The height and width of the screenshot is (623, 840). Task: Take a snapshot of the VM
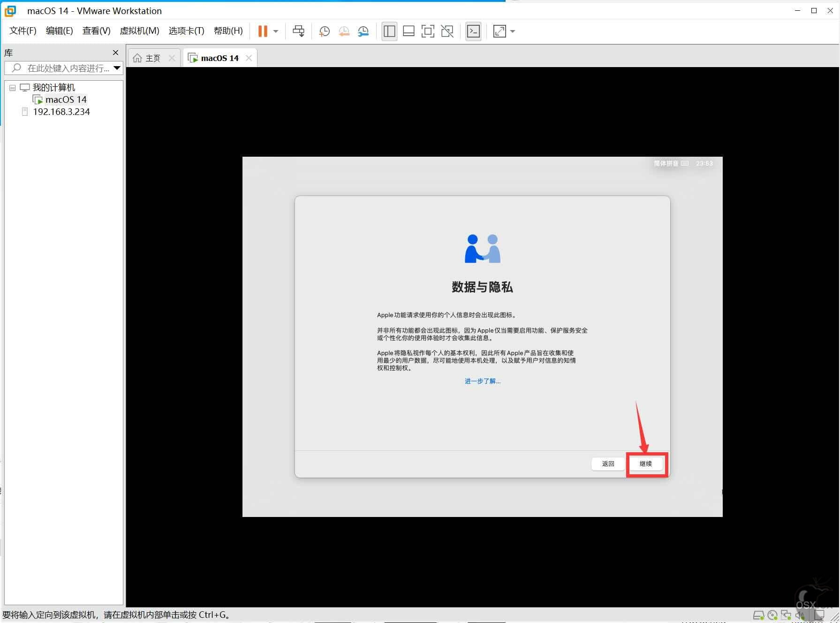pos(324,31)
